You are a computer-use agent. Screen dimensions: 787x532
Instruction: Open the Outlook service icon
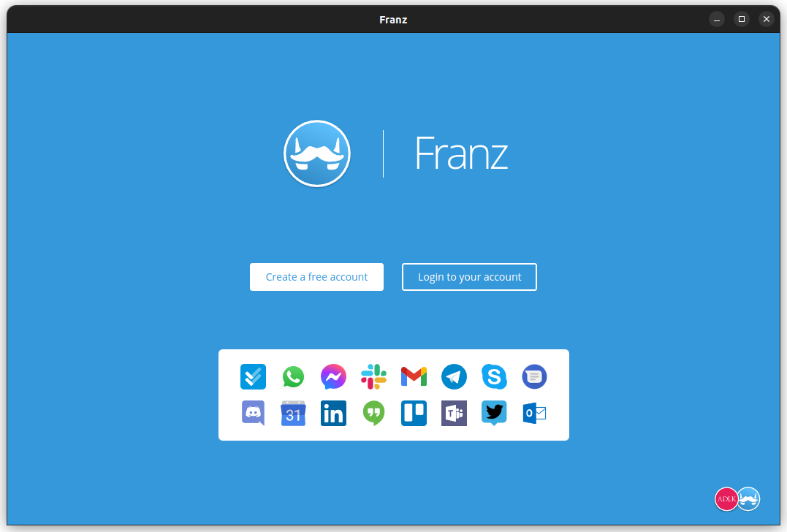point(534,413)
